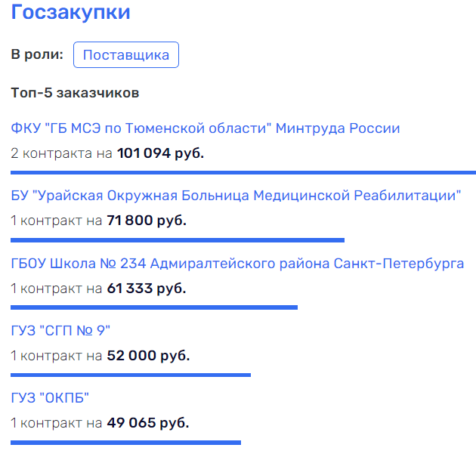The width and height of the screenshot is (476, 457).
Task: Open ФКУ ГБ МСЭ по Тюменской области link
Action: [206, 128]
